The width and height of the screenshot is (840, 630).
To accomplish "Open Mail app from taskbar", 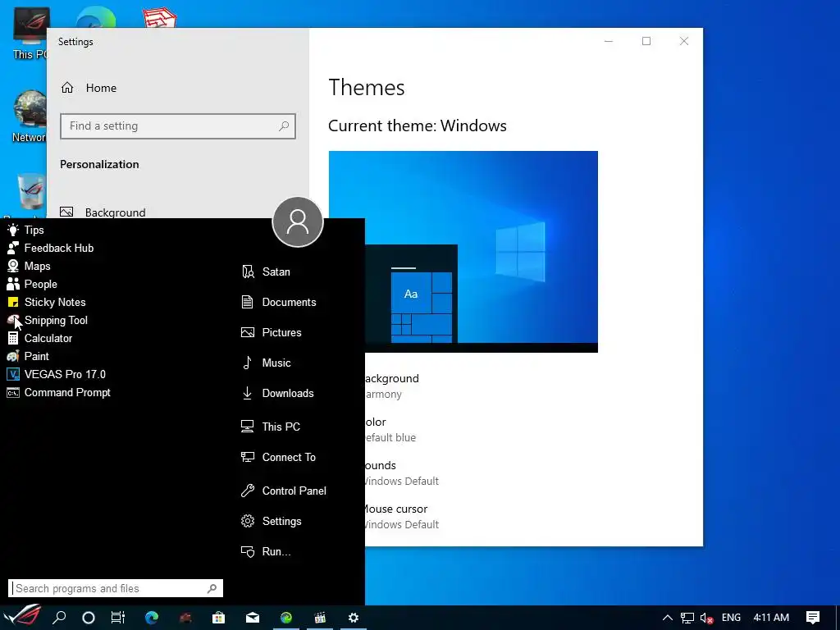I will pos(253,618).
